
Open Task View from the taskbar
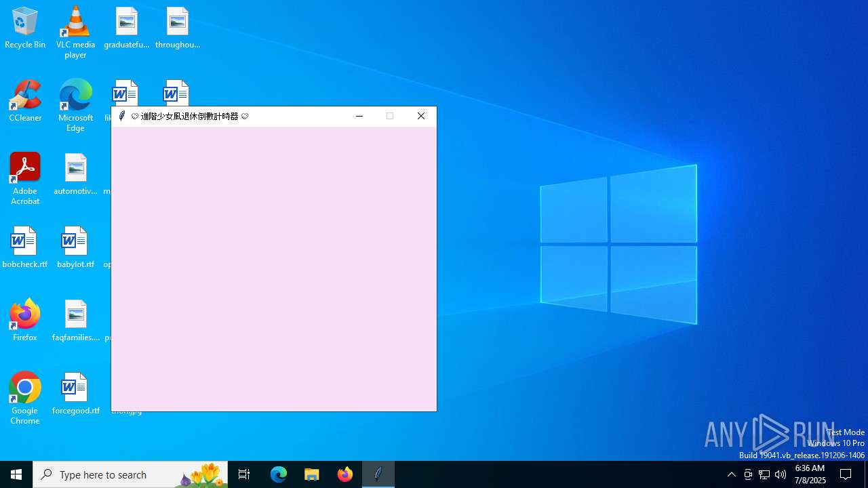244,474
